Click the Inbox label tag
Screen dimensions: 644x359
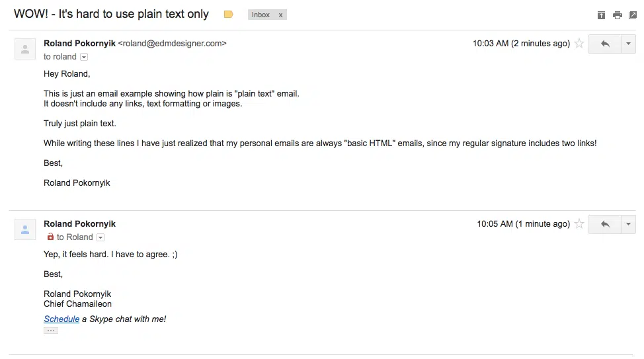261,15
